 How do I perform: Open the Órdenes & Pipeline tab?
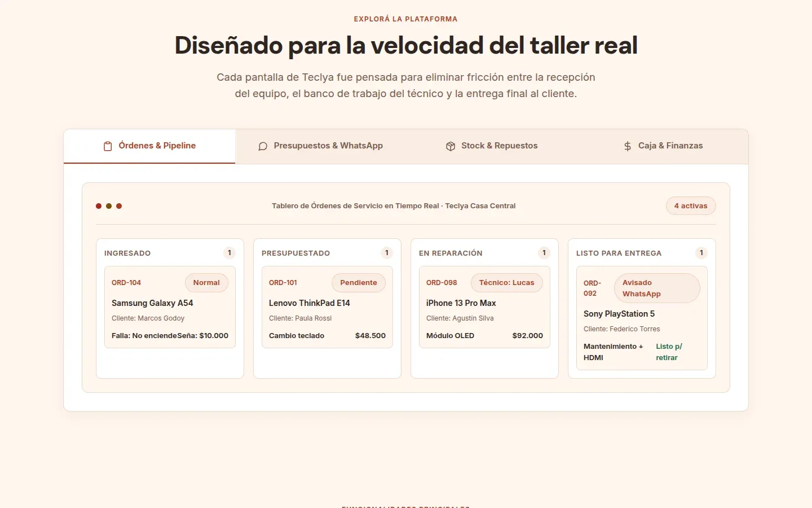(x=149, y=146)
